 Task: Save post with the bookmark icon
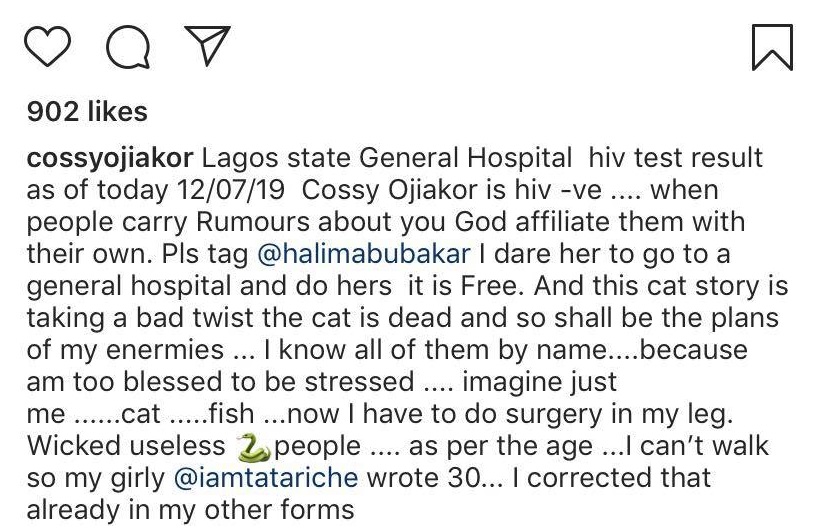[x=772, y=47]
